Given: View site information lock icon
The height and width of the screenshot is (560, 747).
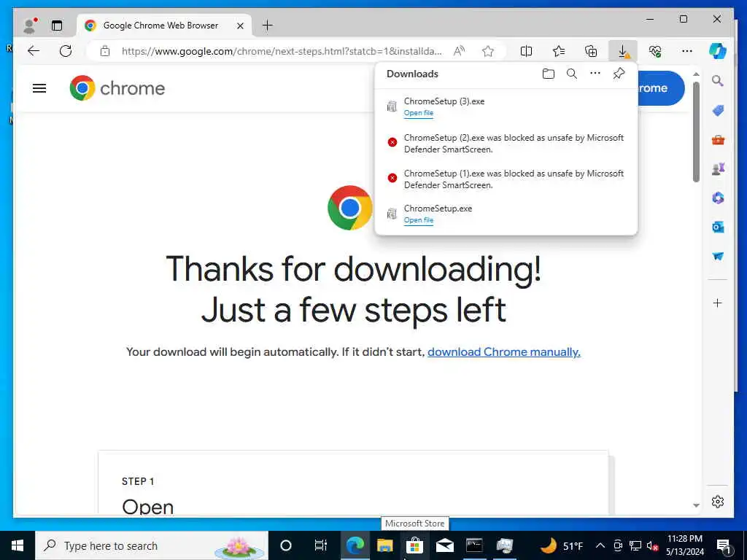Looking at the screenshot, I should [105, 51].
